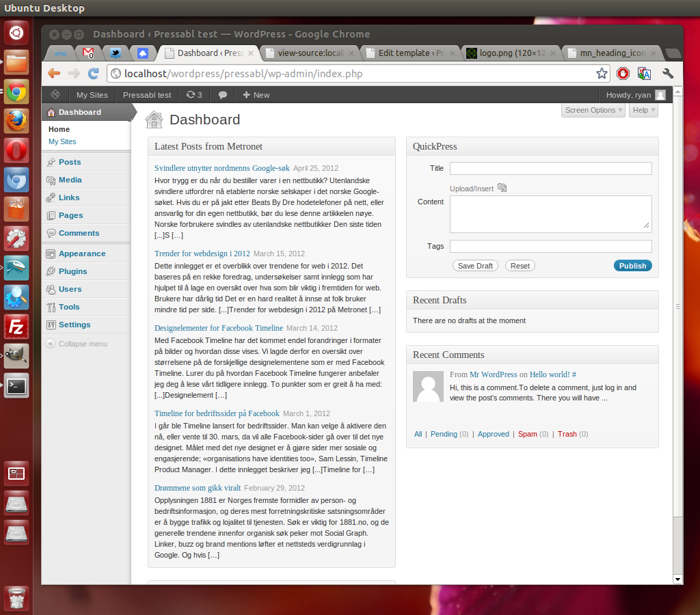The height and width of the screenshot is (615, 700).
Task: Open Chrome's wrench settings menu
Action: (x=668, y=73)
